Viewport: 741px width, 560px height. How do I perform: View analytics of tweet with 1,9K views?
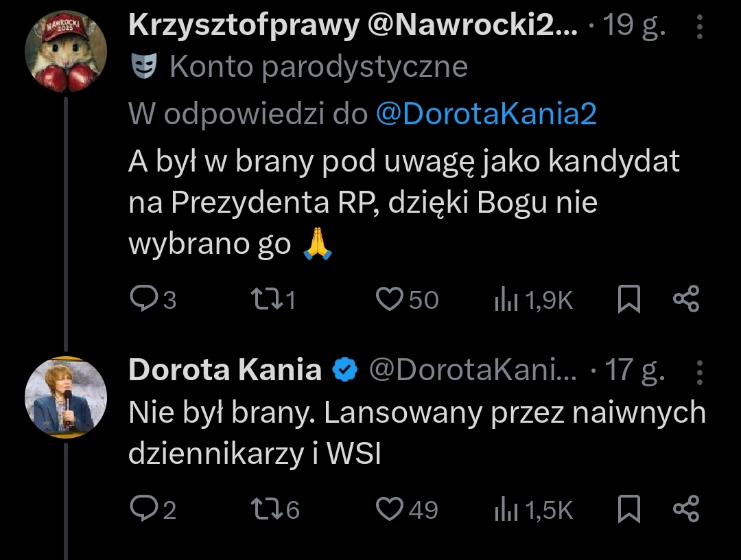(x=506, y=300)
